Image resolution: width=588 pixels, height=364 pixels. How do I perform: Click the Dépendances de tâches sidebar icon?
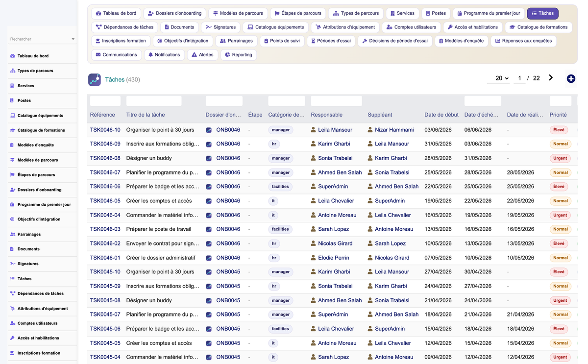point(12,293)
